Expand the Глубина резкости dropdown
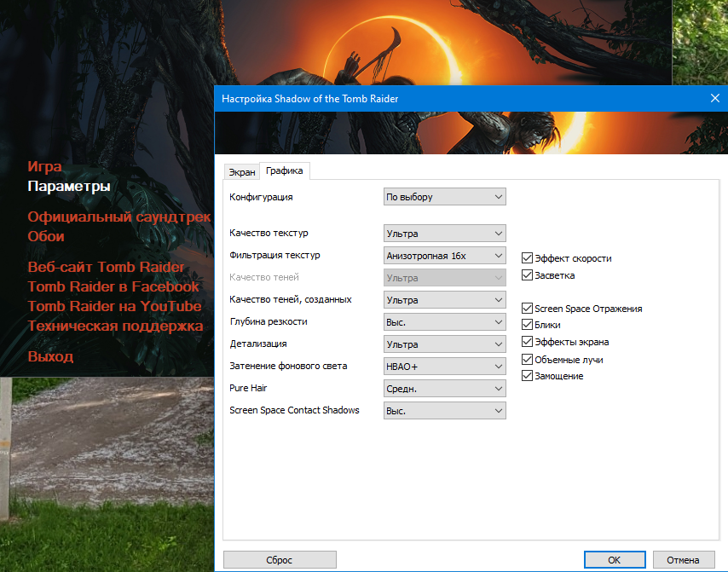Screen dimensions: 728x572 pyautogui.click(x=444, y=322)
